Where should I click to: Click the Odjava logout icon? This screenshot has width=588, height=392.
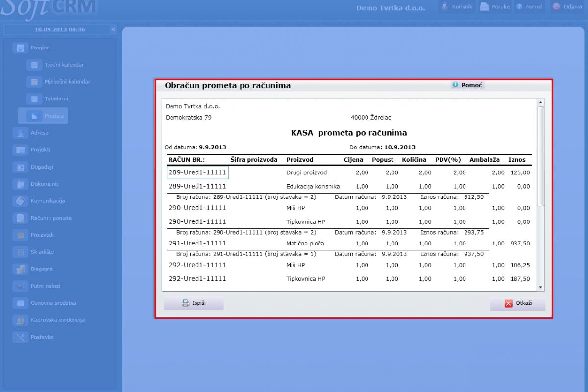coord(556,7)
